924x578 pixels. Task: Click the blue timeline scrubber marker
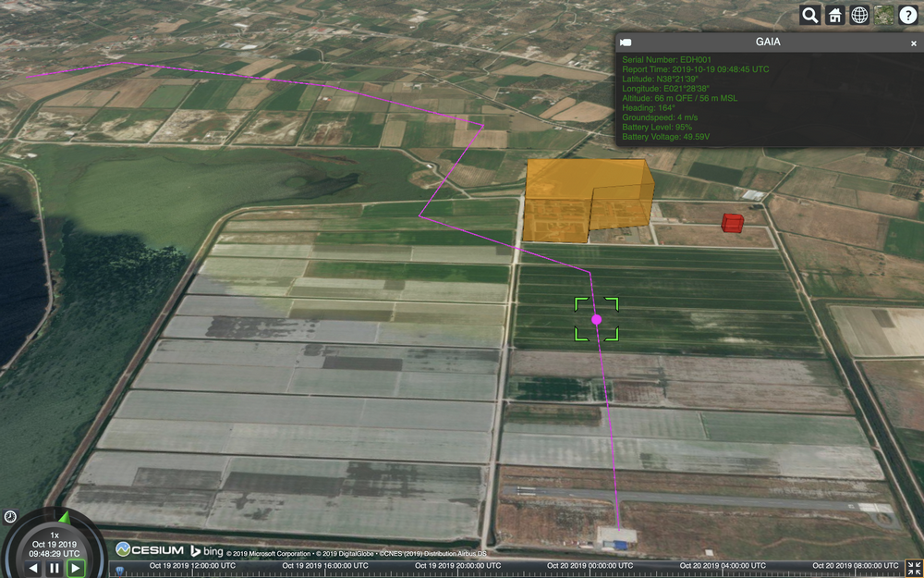pyautogui.click(x=120, y=571)
